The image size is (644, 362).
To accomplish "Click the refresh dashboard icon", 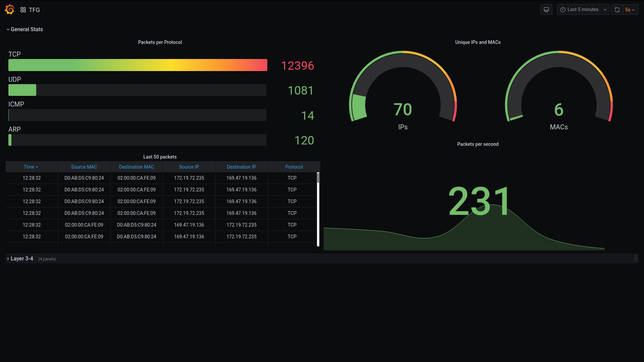I will (617, 10).
